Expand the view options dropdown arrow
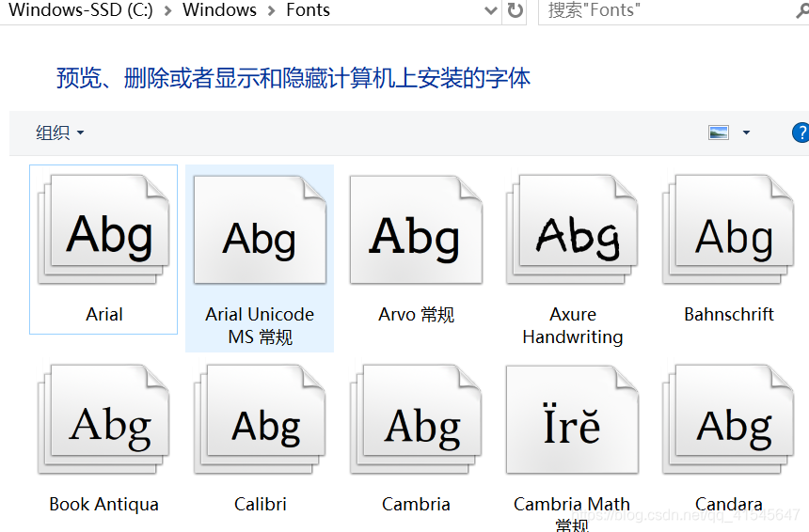The image size is (809, 532). 746,133
